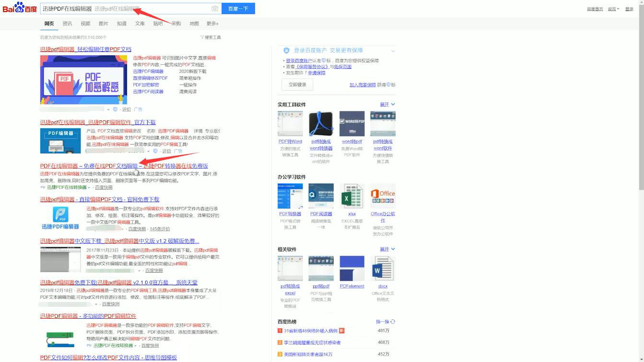Expand the 相关软件 section via 展开
Screen dimensions: 644x362
[387, 250]
